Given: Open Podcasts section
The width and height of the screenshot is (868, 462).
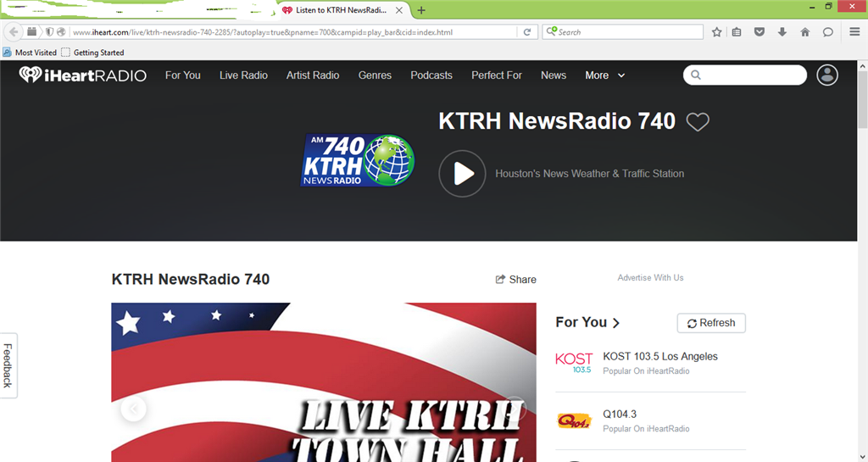Looking at the screenshot, I should click(431, 75).
